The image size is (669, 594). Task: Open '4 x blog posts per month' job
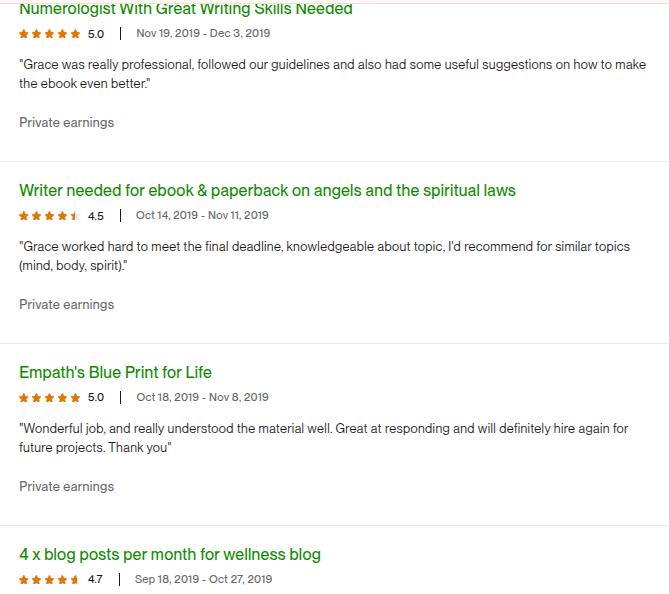[x=170, y=554]
